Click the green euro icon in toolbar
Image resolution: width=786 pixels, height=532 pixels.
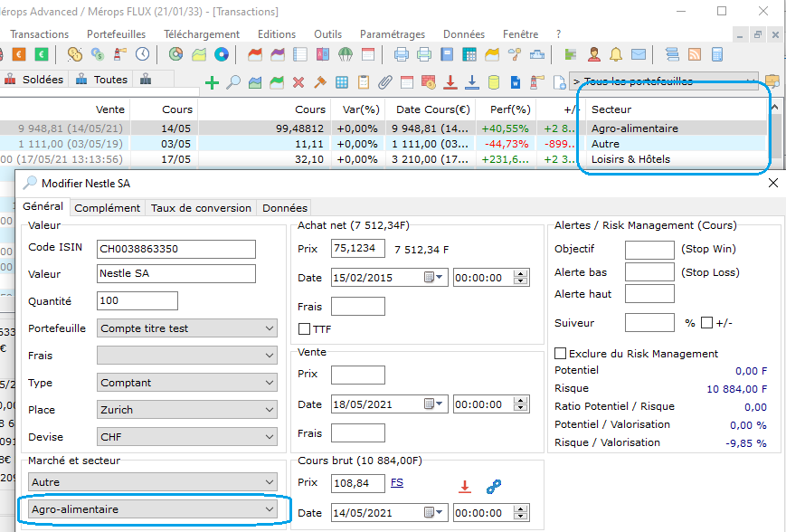click(x=41, y=54)
